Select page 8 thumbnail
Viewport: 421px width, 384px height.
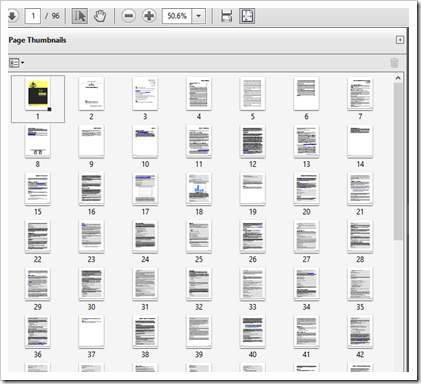[38, 142]
